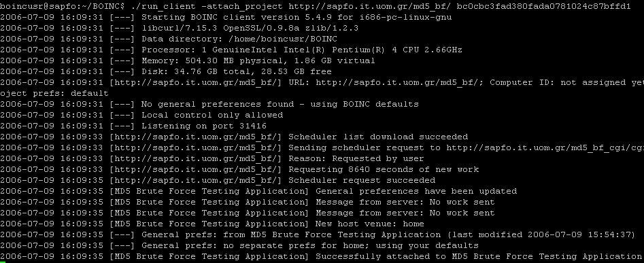Click the -attach_project argument
Viewport: 644px width, 263px height.
[243, 7]
